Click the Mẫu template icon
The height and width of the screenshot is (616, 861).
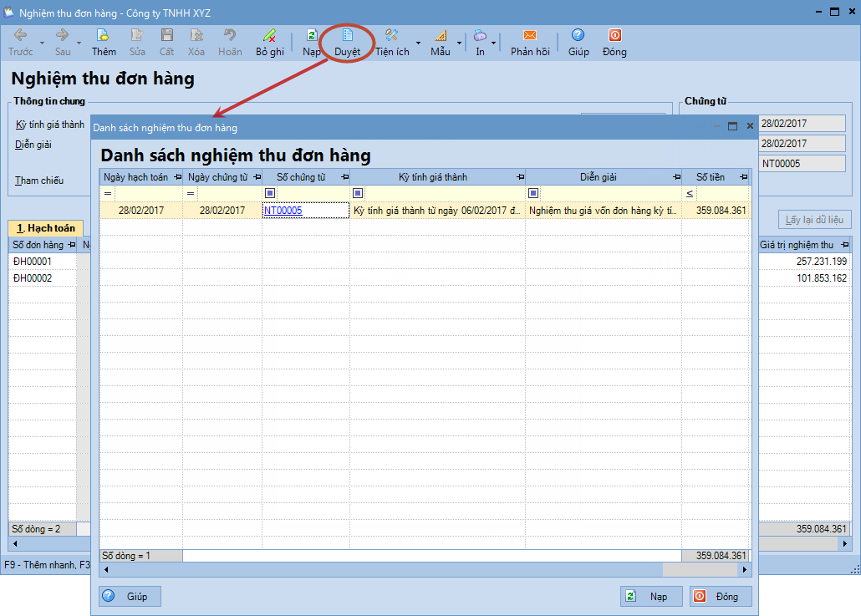441,36
